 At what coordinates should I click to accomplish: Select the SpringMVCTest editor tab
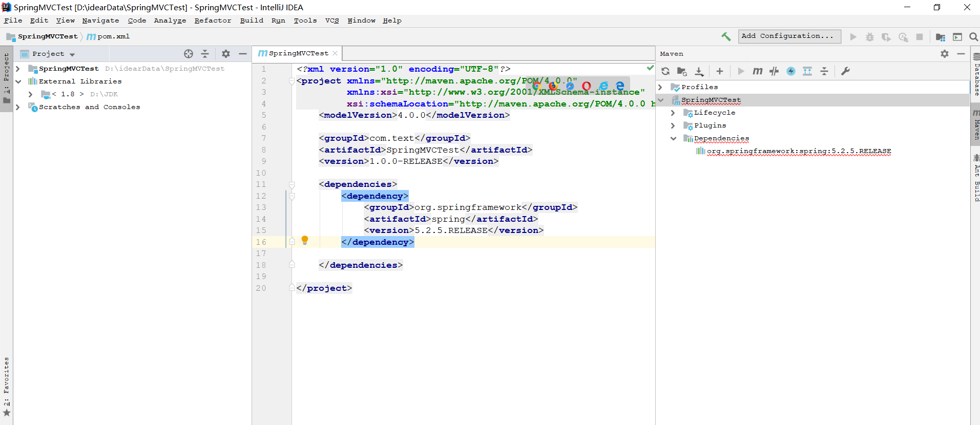tap(298, 53)
